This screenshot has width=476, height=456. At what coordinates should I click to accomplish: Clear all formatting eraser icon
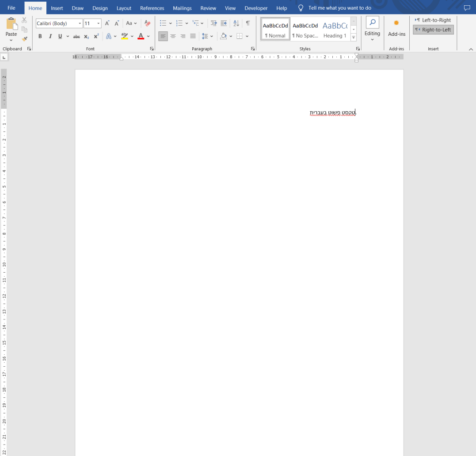pos(148,23)
